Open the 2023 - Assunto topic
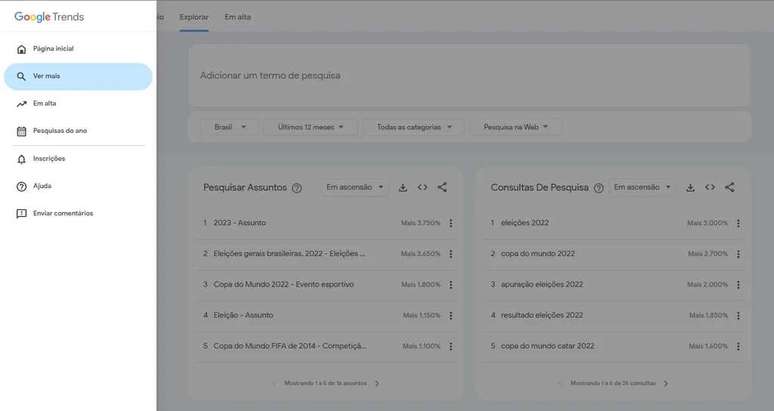The height and width of the screenshot is (411, 774). click(239, 223)
